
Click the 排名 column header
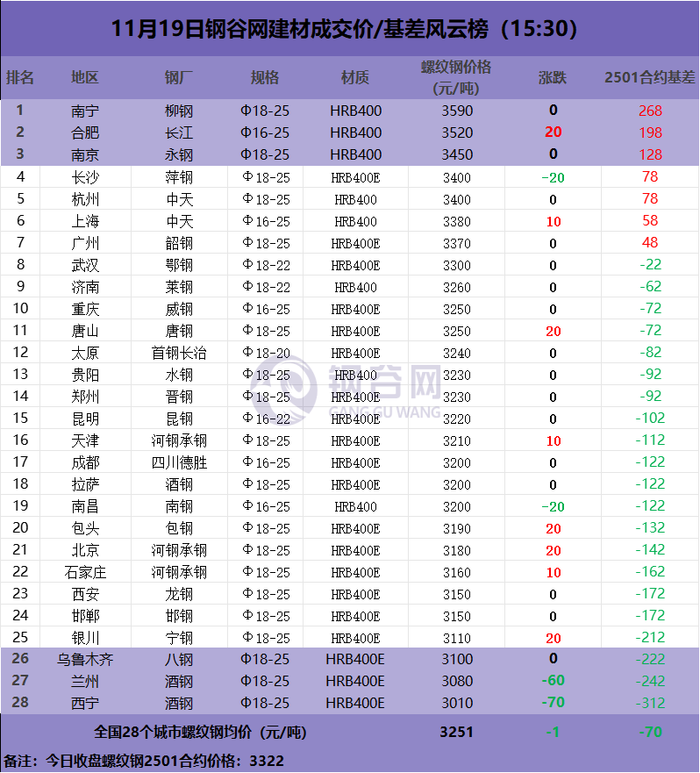20,77
